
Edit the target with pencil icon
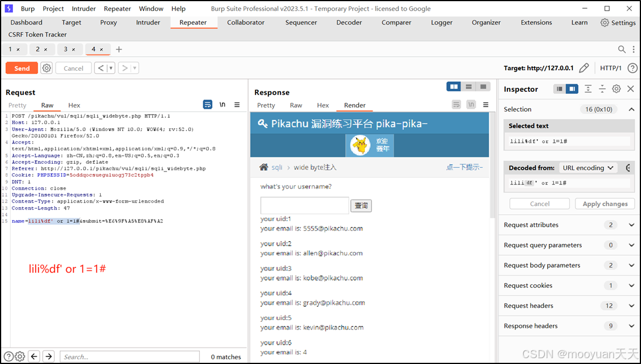coord(584,68)
